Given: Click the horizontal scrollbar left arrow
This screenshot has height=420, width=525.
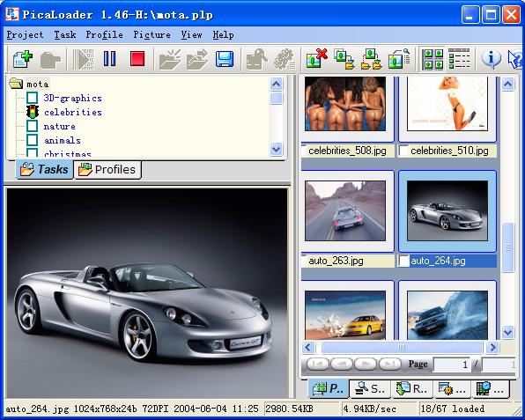Looking at the screenshot, I should 308,348.
